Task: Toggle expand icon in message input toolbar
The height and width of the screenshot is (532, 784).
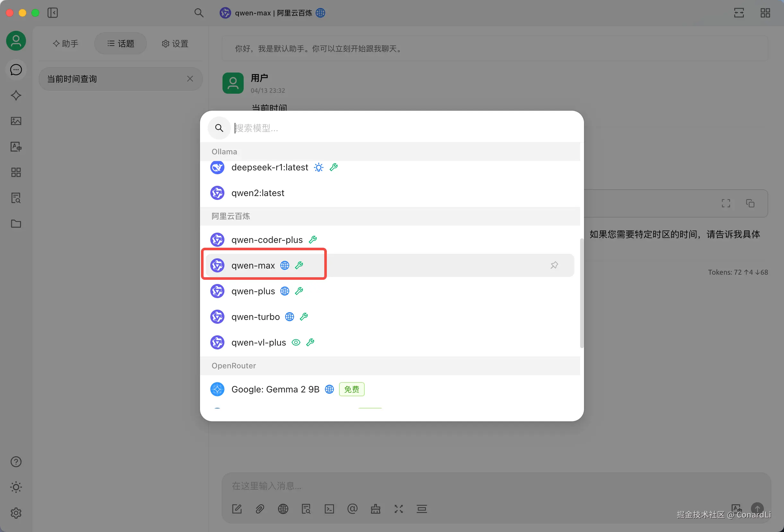Action: coord(398,509)
